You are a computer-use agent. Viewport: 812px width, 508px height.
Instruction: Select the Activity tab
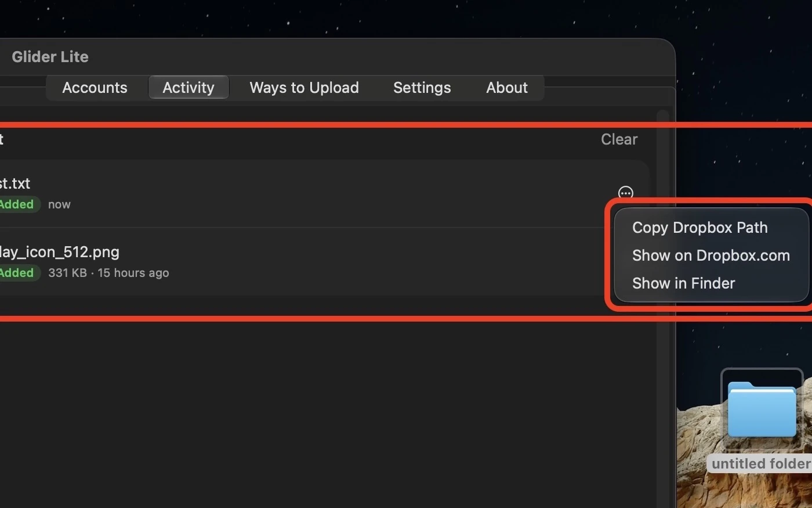point(188,88)
